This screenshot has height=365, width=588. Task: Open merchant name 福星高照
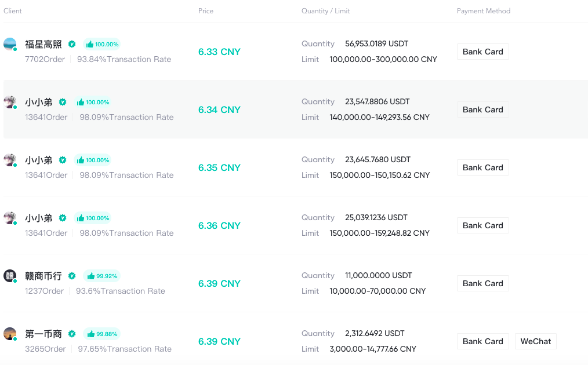click(x=43, y=44)
